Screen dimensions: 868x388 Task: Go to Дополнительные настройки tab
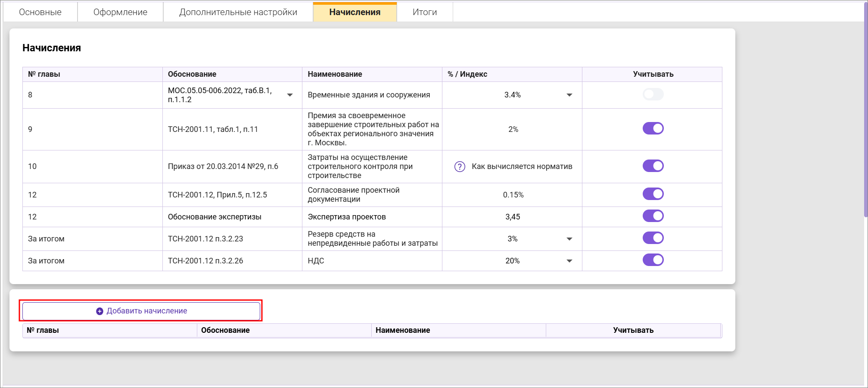238,12
